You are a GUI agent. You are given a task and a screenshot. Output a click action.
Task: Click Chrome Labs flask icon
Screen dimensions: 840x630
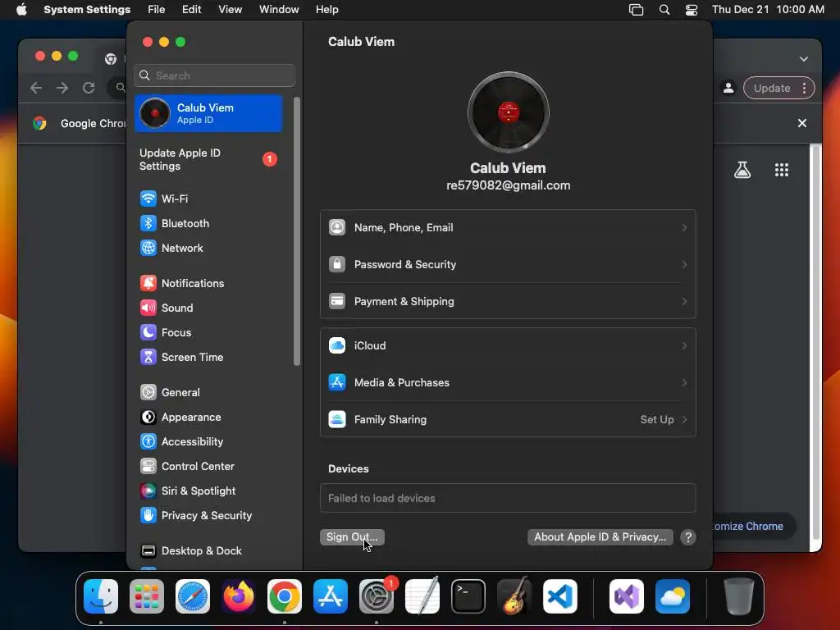tap(742, 171)
